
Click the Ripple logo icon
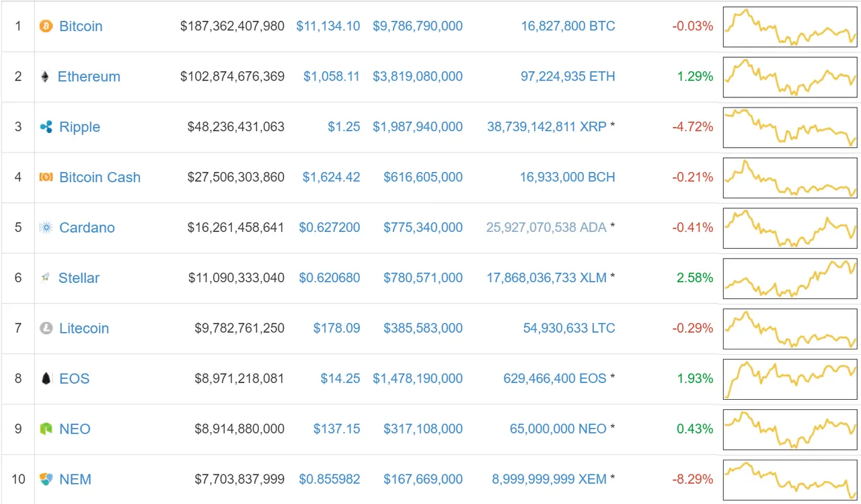tap(46, 127)
